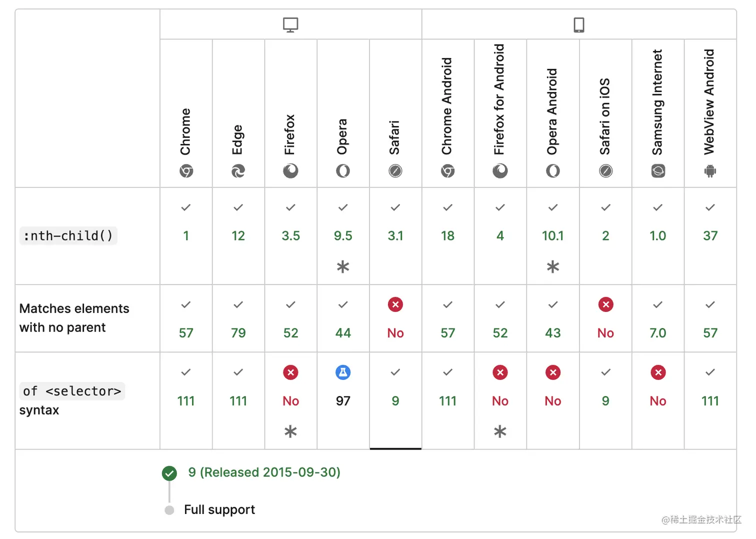Expand the Opera 9.5 :nth-child() notes asterisk

click(x=343, y=267)
